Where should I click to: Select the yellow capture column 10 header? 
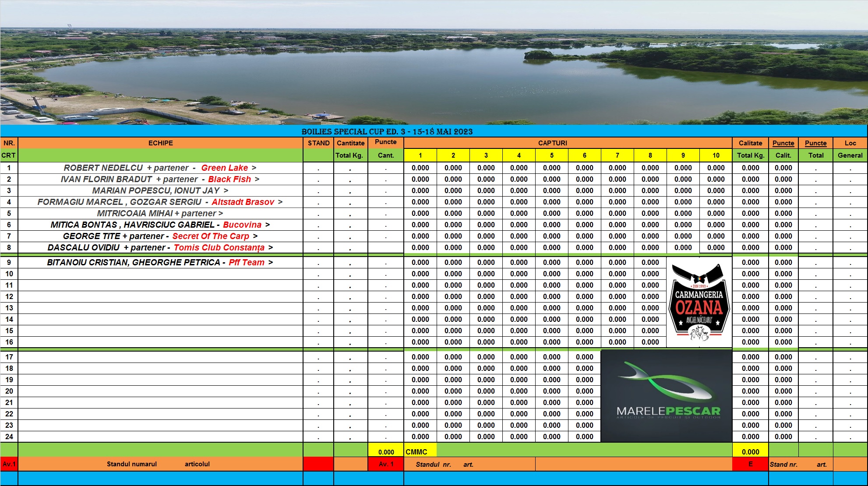(x=716, y=155)
